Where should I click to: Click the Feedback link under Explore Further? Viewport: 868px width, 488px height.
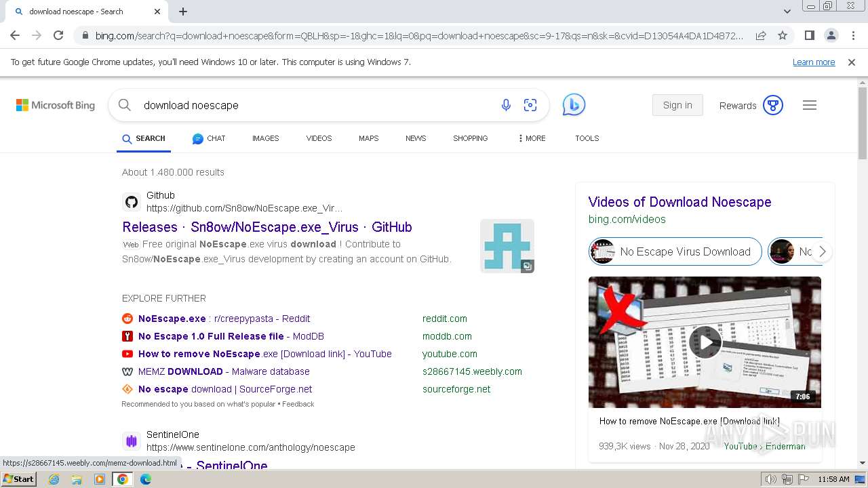click(x=298, y=404)
